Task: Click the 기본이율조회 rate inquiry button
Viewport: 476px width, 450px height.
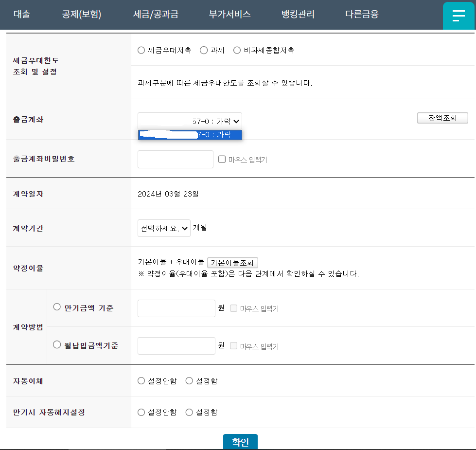Action: [233, 262]
